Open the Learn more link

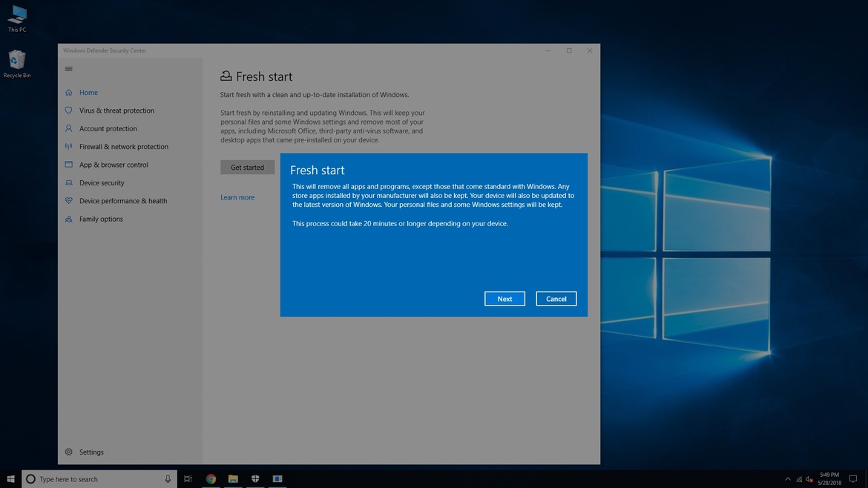[x=237, y=197]
